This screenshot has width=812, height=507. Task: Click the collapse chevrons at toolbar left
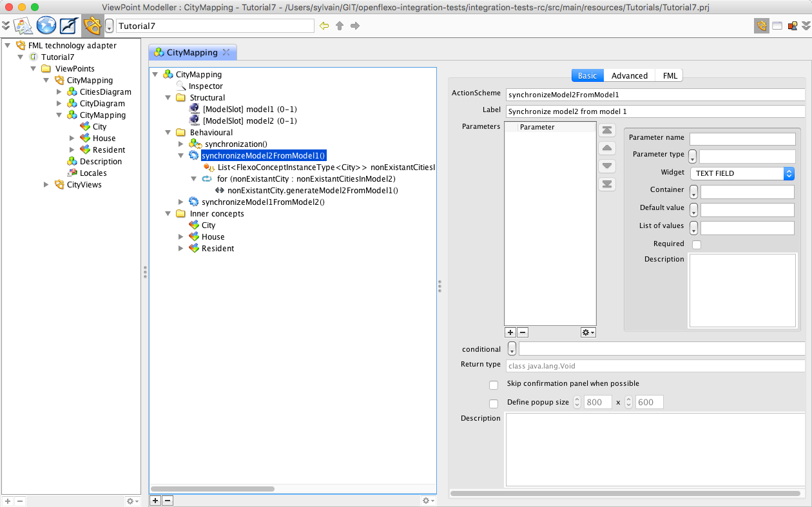tap(6, 26)
